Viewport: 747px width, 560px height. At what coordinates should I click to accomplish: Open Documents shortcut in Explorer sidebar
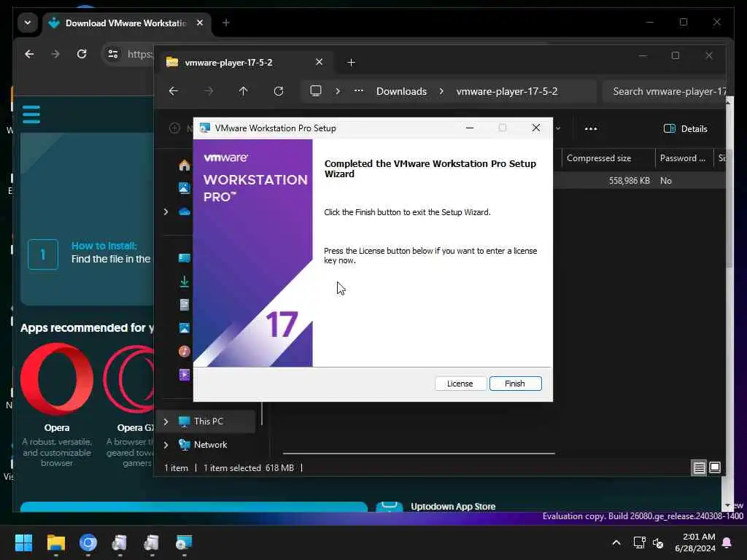(185, 305)
